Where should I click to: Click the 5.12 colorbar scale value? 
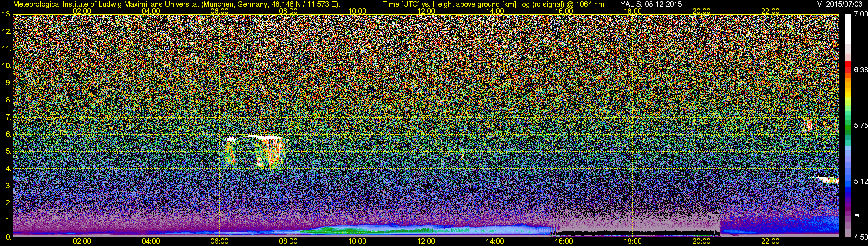(x=860, y=181)
